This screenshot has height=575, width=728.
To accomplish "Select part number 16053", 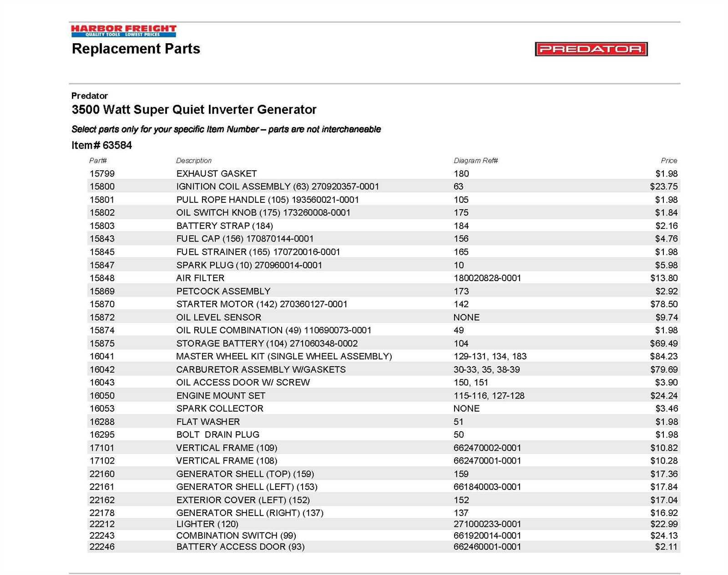I will click(102, 409).
